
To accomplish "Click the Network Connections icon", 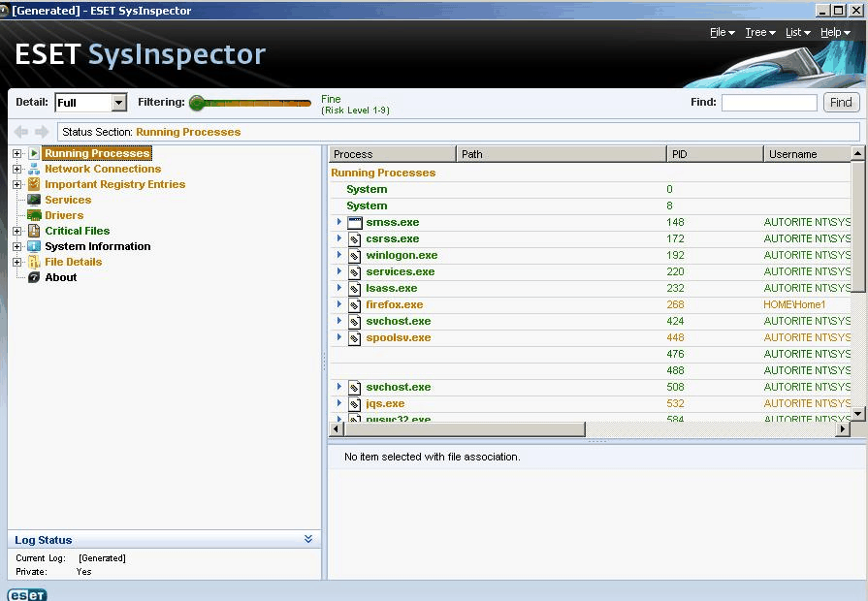I will coord(34,169).
